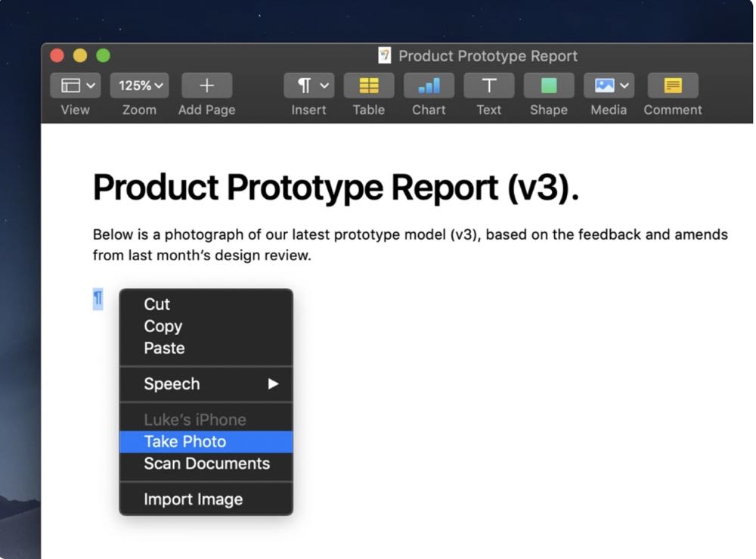Click the Pages document icon in title bar
Screen dimensions: 756x559
coord(386,56)
